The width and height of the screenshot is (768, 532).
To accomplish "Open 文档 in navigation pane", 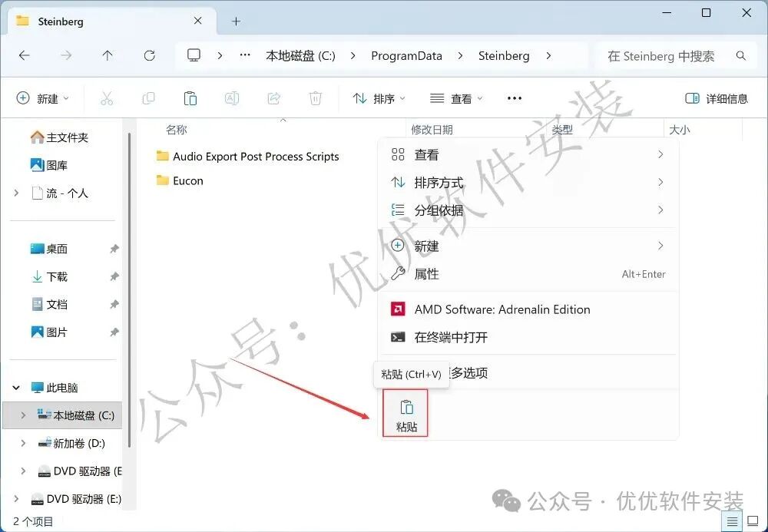I will tap(49, 305).
